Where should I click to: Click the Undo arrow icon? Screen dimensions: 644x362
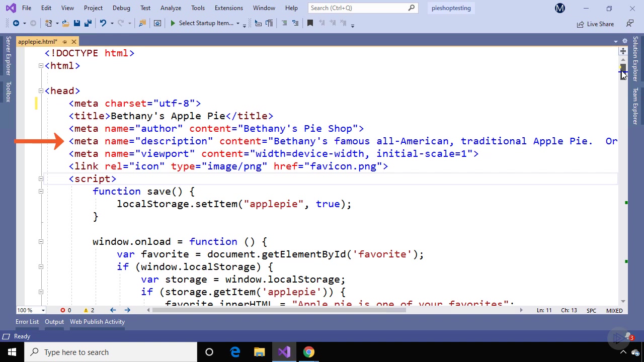click(103, 23)
